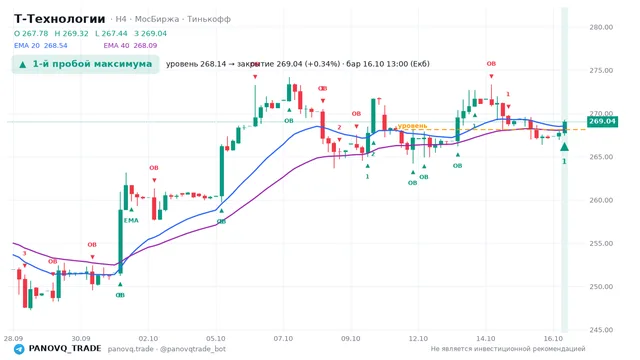This screenshot has height=360, width=640.
Task: Click the triangle icon in the breakout badge
Action: (23, 64)
